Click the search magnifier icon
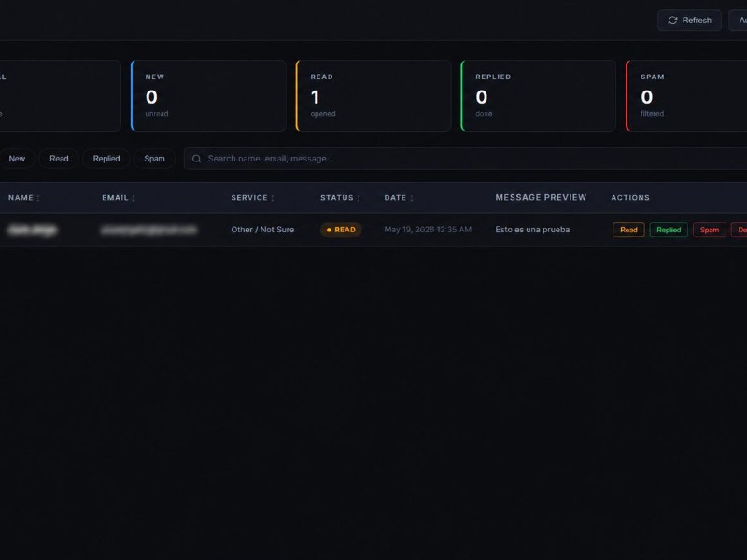This screenshot has height=560, width=747. [x=196, y=159]
